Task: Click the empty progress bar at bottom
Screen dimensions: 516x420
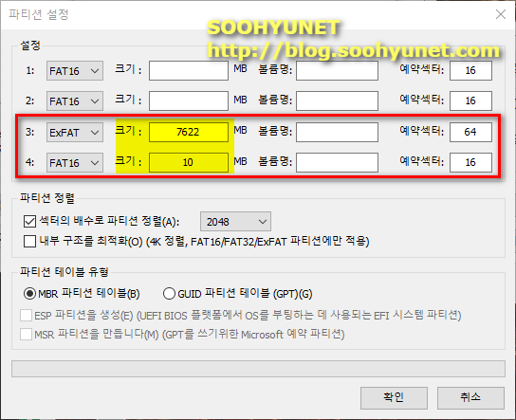Action: point(258,369)
